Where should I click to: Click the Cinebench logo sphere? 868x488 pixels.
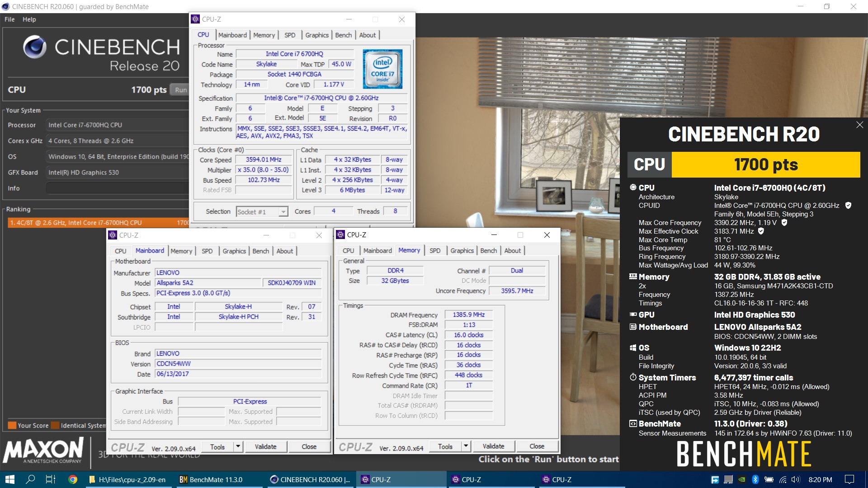tap(35, 47)
